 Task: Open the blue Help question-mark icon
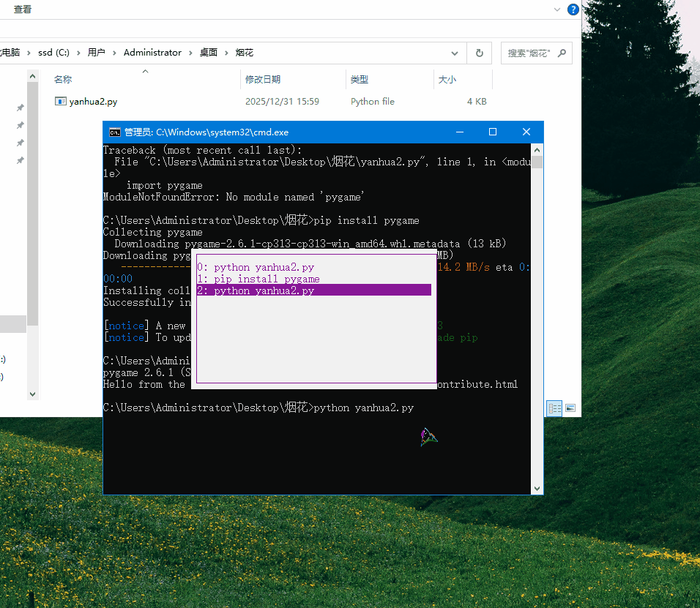pyautogui.click(x=573, y=10)
